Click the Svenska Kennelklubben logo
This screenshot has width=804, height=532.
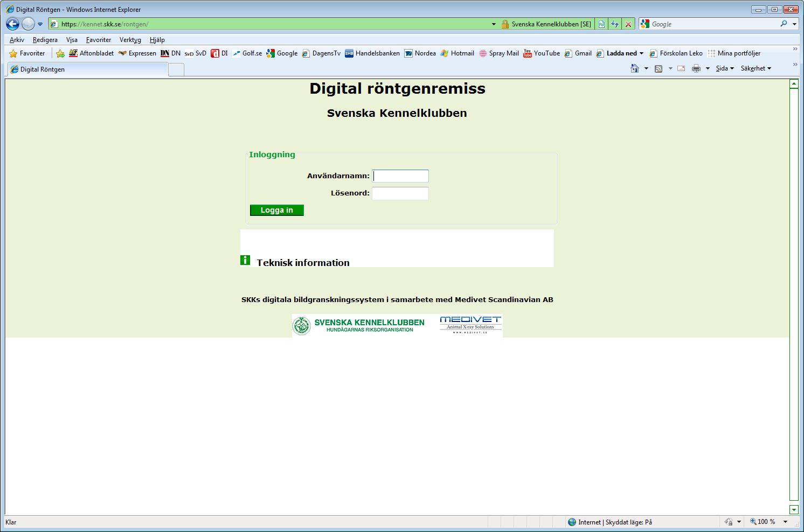(x=358, y=326)
